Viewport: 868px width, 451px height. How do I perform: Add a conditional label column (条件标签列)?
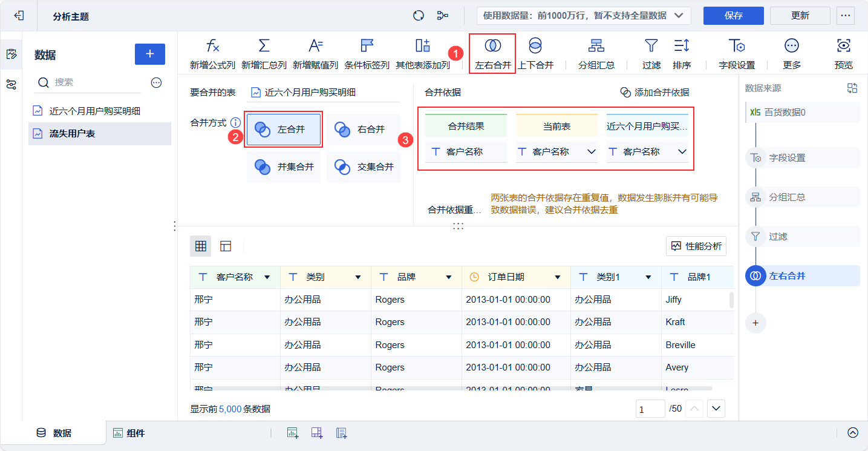coord(367,54)
